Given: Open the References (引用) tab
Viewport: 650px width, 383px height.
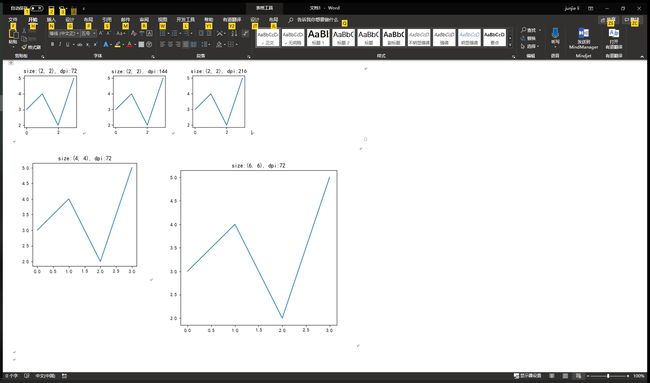Looking at the screenshot, I should (x=107, y=19).
